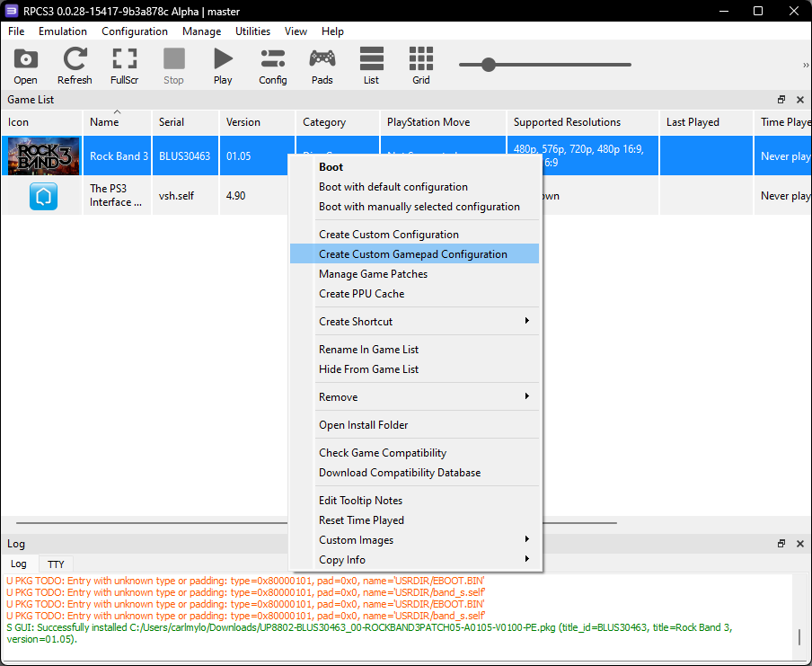
Task: Expand the Custom Images submenu
Action: pyautogui.click(x=414, y=540)
